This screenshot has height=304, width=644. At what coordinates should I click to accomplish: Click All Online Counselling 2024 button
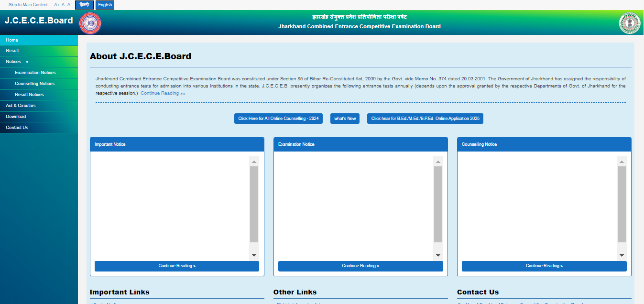pos(278,119)
